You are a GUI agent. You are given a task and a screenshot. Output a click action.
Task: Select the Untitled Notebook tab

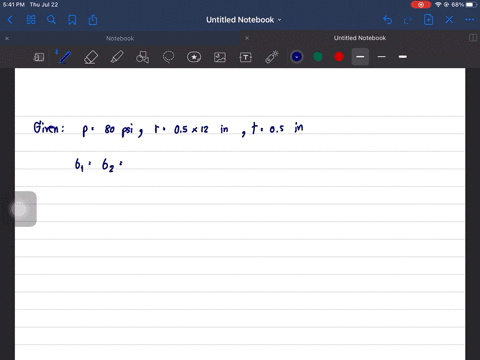[360, 38]
